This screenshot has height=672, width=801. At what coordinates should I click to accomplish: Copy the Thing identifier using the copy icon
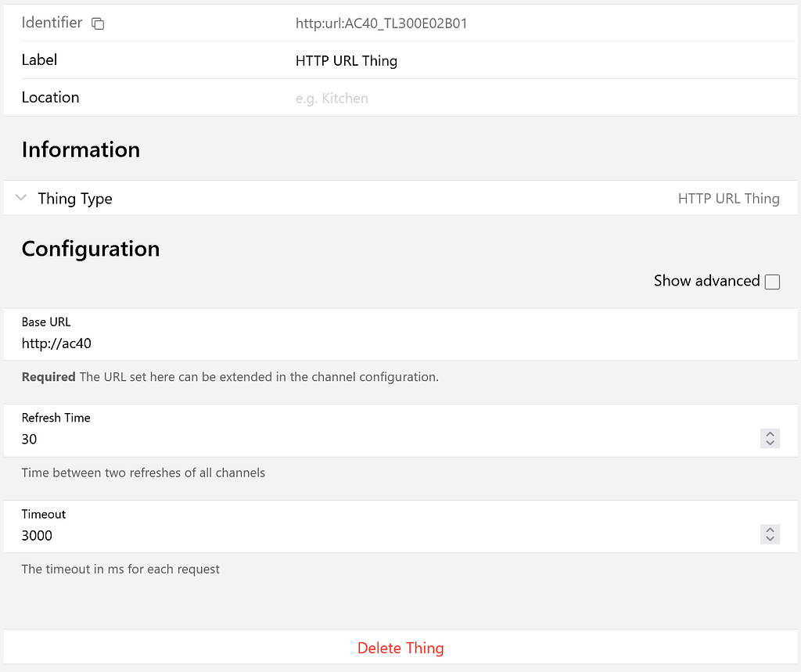tap(97, 24)
